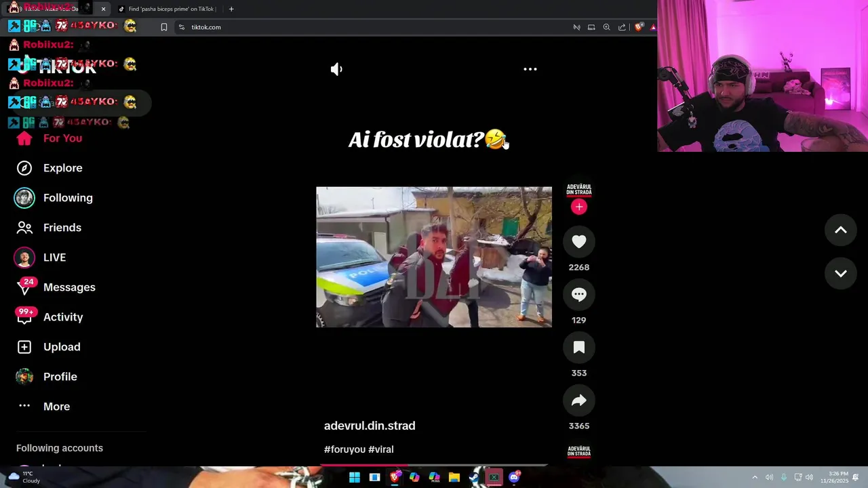The image size is (868, 488).
Task: Follow the creator with the red plus button
Action: pyautogui.click(x=579, y=207)
